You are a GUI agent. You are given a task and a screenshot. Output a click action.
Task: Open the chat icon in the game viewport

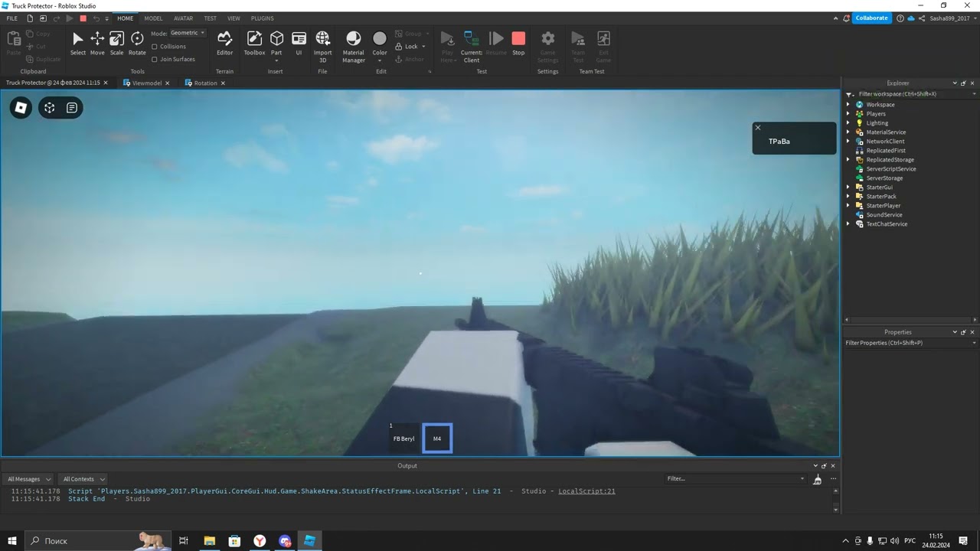(x=72, y=108)
